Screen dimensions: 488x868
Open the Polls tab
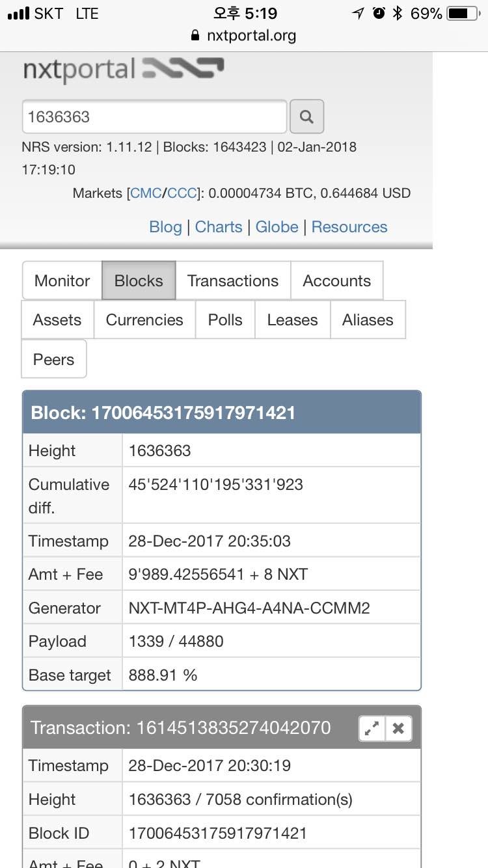[225, 320]
